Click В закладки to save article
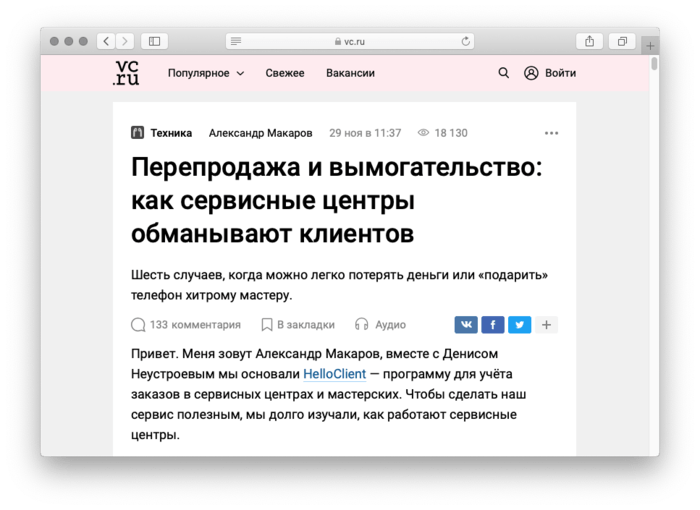The width and height of the screenshot is (700, 510). (x=306, y=325)
